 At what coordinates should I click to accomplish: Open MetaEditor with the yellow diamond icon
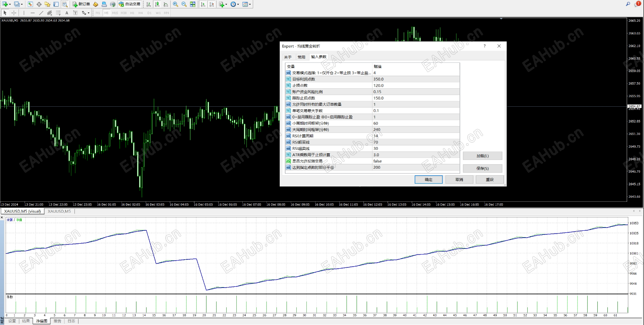pyautogui.click(x=95, y=4)
